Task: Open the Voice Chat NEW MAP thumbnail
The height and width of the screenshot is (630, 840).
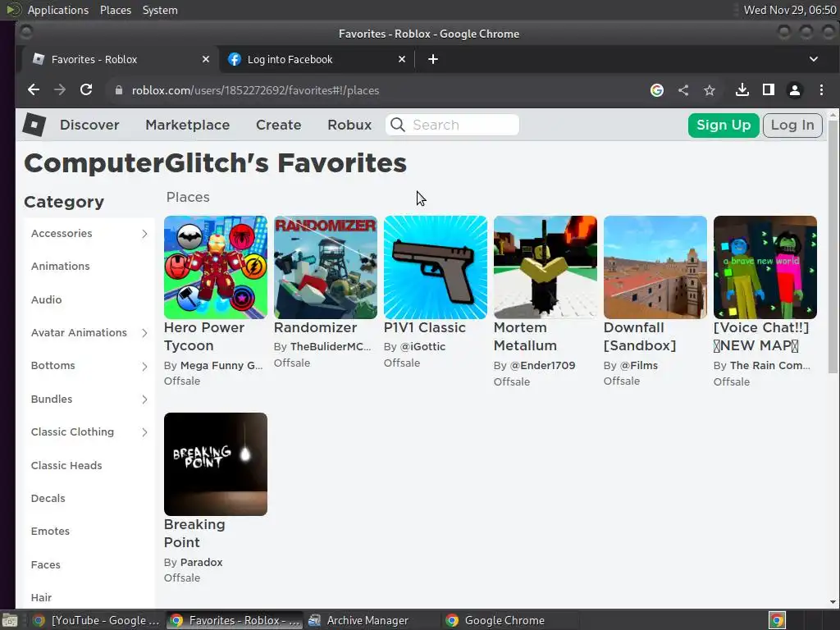Action: (765, 267)
